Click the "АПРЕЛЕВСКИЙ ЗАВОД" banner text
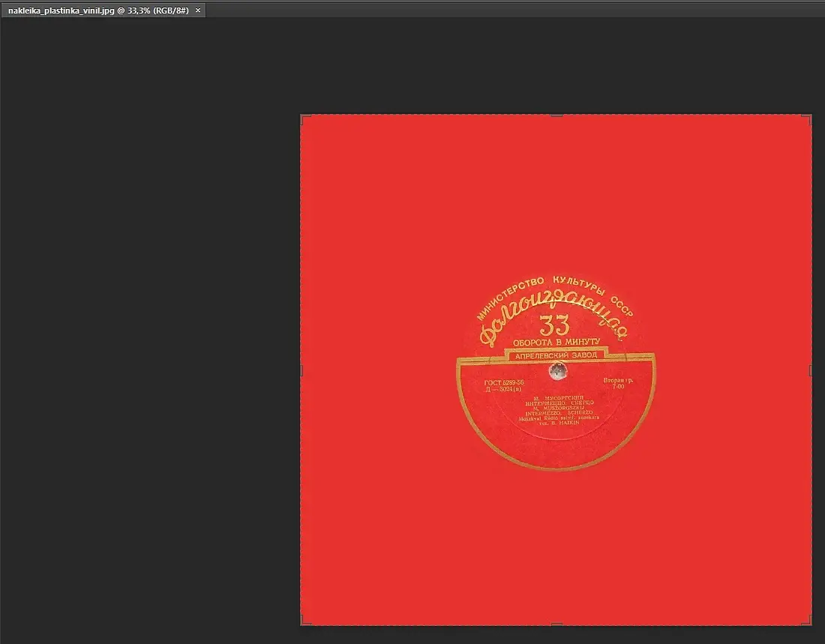825x644 pixels. pos(556,355)
